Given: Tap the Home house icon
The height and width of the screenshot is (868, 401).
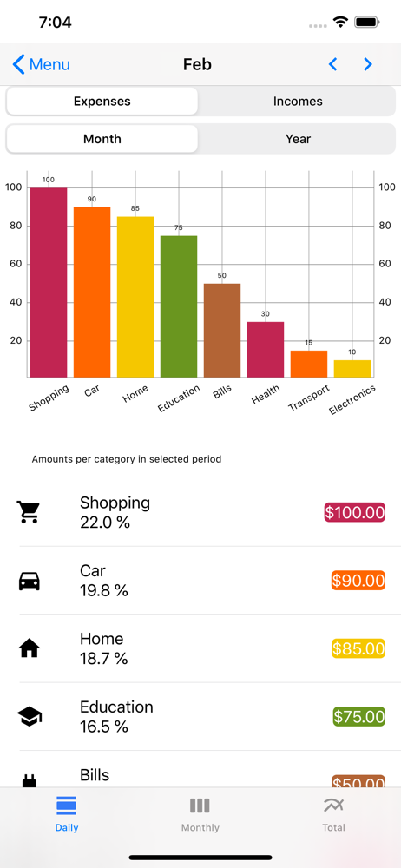Looking at the screenshot, I should (30, 648).
